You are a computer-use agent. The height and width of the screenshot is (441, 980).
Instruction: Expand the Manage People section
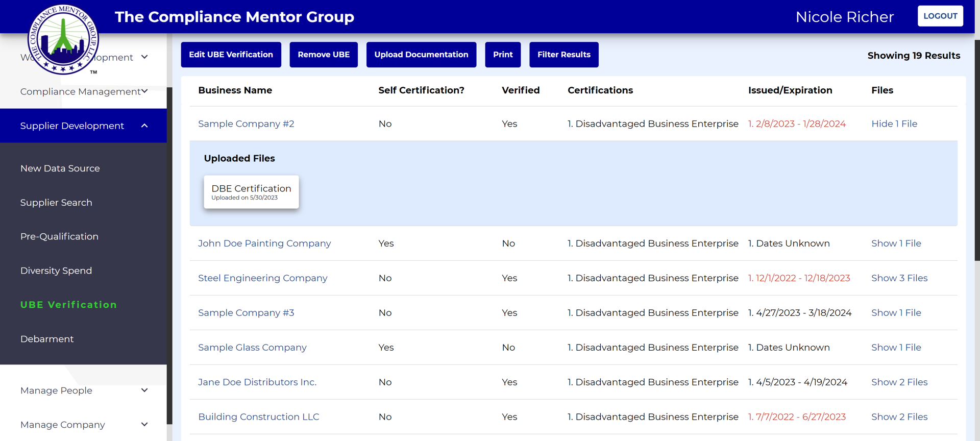point(144,390)
